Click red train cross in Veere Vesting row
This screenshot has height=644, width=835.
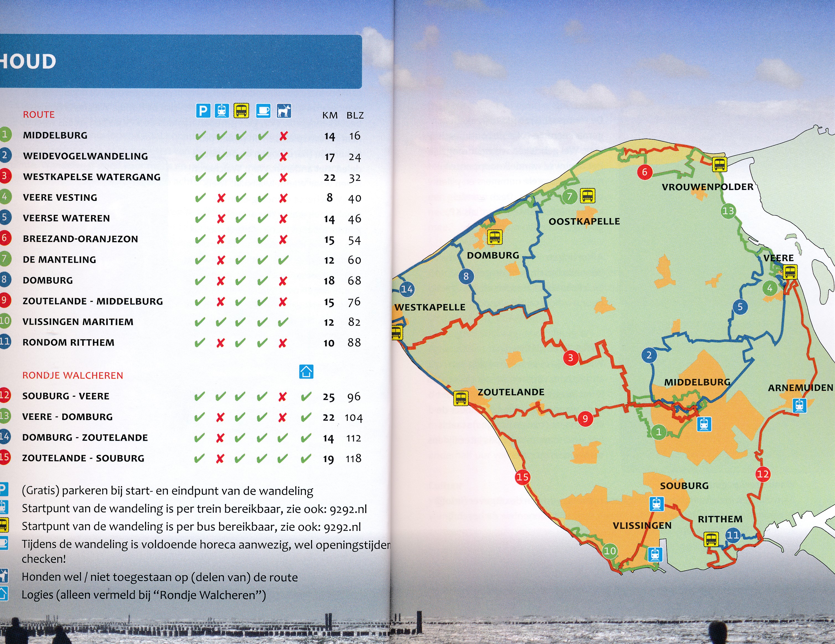(x=221, y=198)
